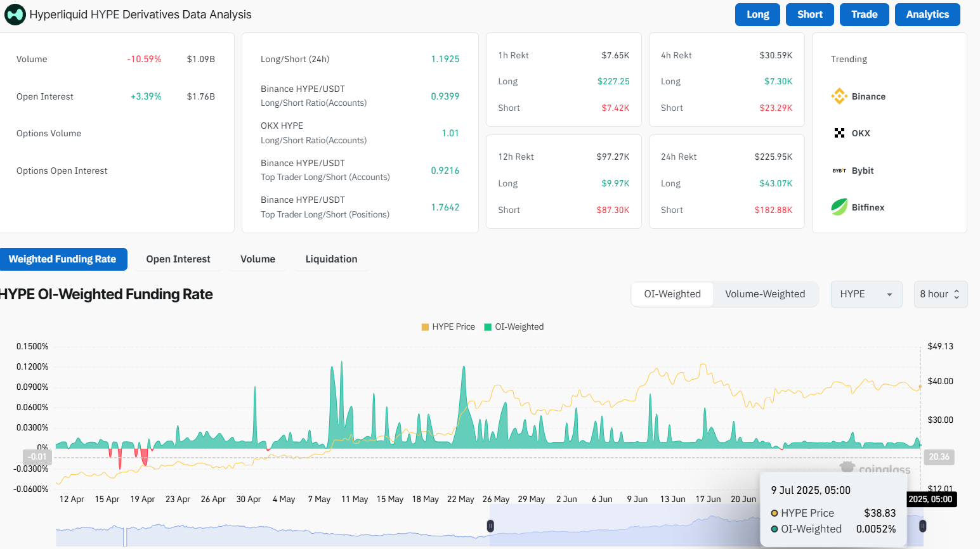The image size is (980, 549).
Task: Click Top Trader Long/Short (Positions) row
Action: click(x=360, y=207)
